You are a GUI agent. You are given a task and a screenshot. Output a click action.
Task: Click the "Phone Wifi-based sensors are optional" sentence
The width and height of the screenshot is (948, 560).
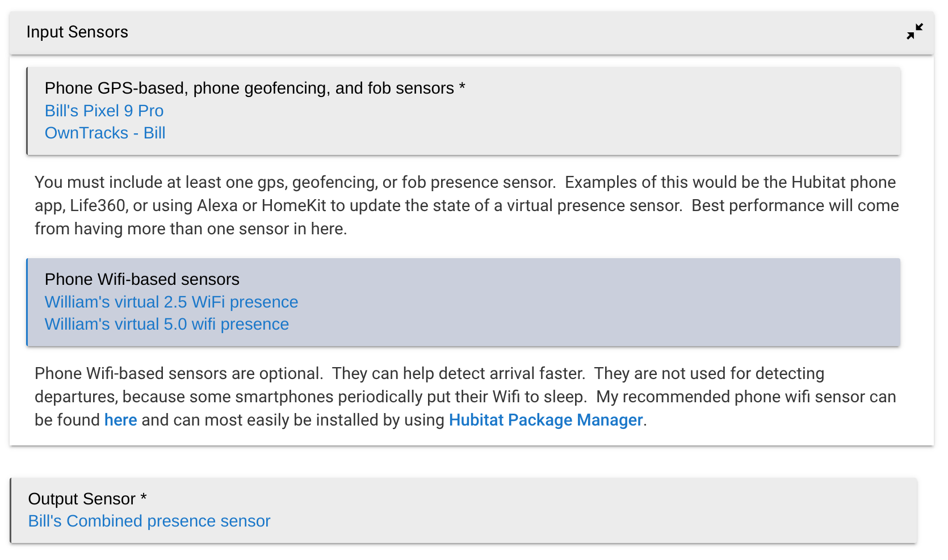[178, 373]
